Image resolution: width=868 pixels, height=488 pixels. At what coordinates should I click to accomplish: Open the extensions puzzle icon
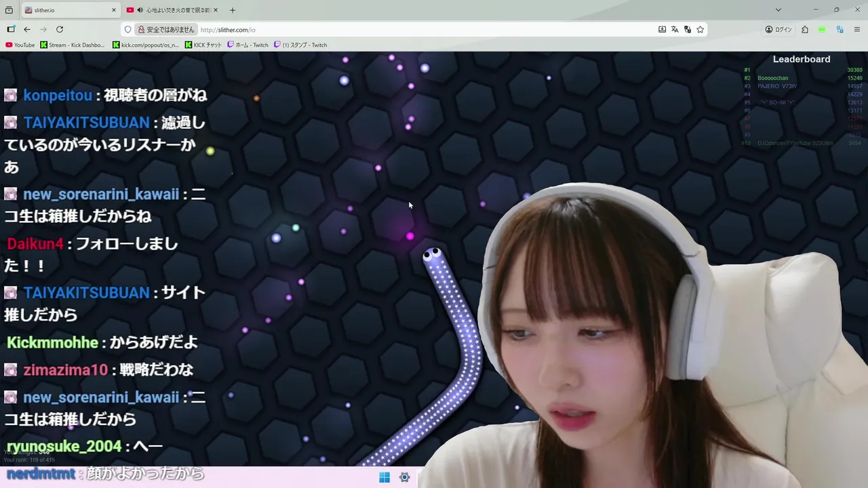point(805,29)
